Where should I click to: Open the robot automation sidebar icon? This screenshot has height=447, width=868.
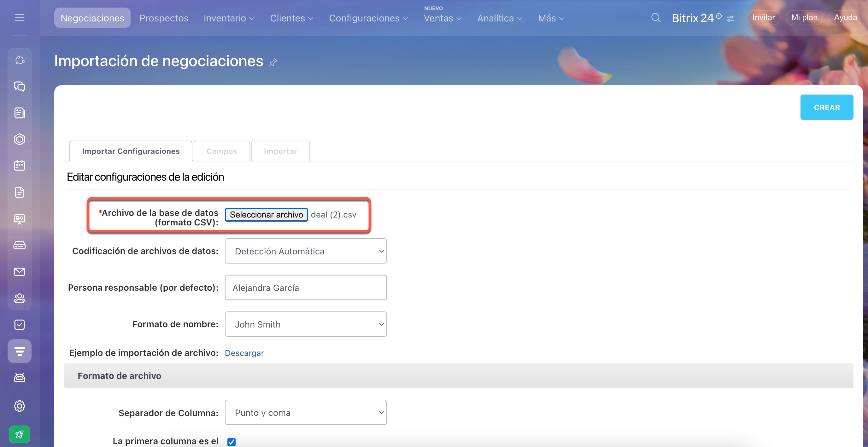[20, 378]
